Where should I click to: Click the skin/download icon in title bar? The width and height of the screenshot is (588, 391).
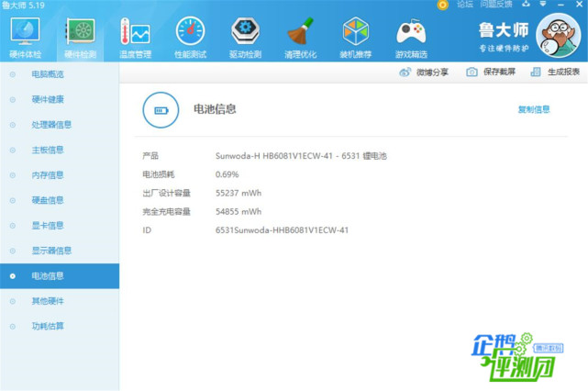[x=527, y=4]
